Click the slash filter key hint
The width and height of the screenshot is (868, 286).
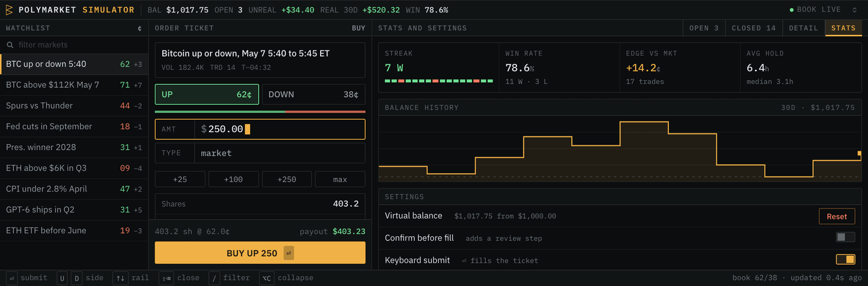coord(214,278)
